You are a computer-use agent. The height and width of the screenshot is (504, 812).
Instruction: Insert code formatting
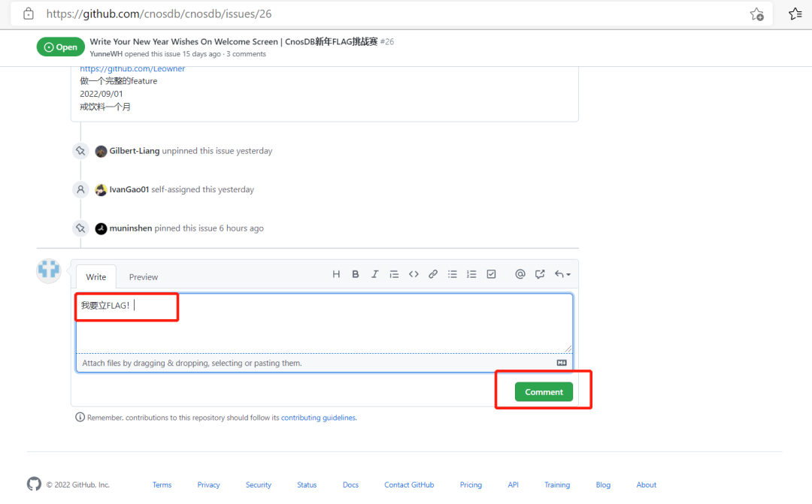[414, 274]
